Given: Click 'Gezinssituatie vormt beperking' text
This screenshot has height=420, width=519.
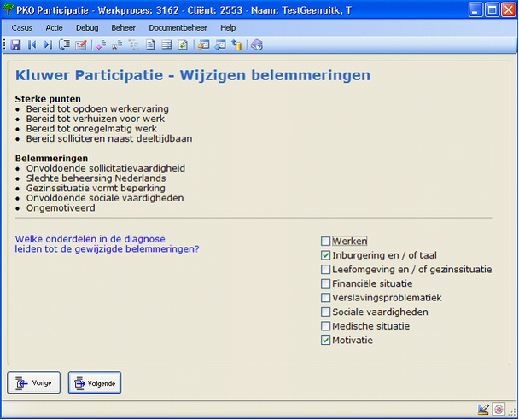Looking at the screenshot, I should (96, 189).
